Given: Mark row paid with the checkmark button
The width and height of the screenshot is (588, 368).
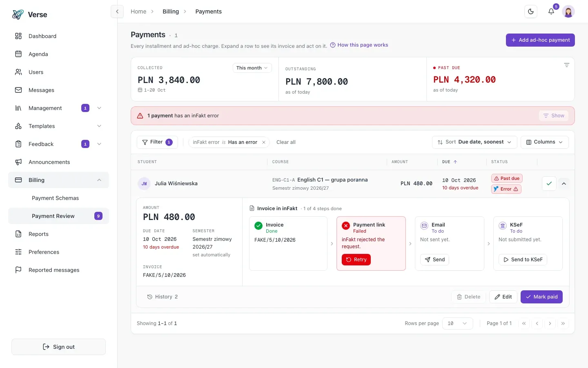Looking at the screenshot, I should [x=549, y=184].
